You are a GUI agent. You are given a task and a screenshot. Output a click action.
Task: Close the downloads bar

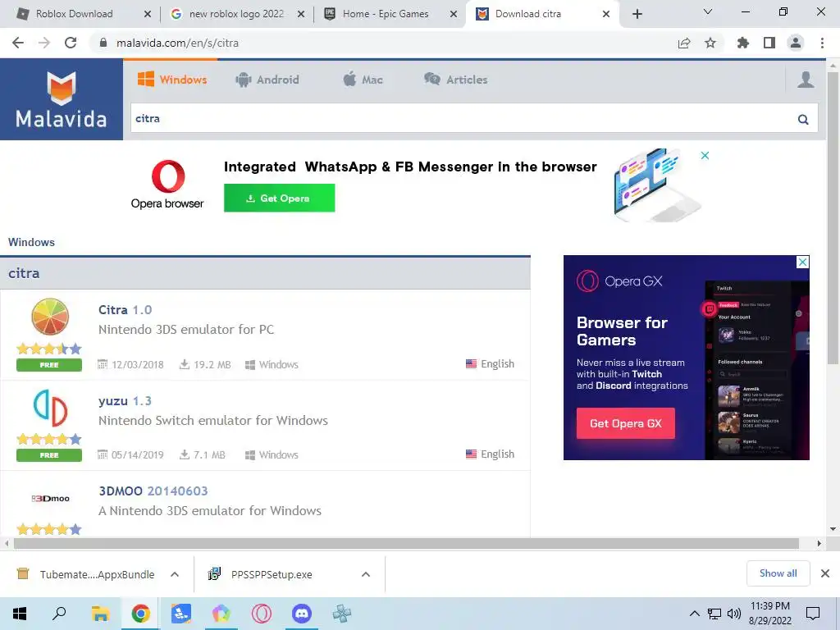point(825,573)
